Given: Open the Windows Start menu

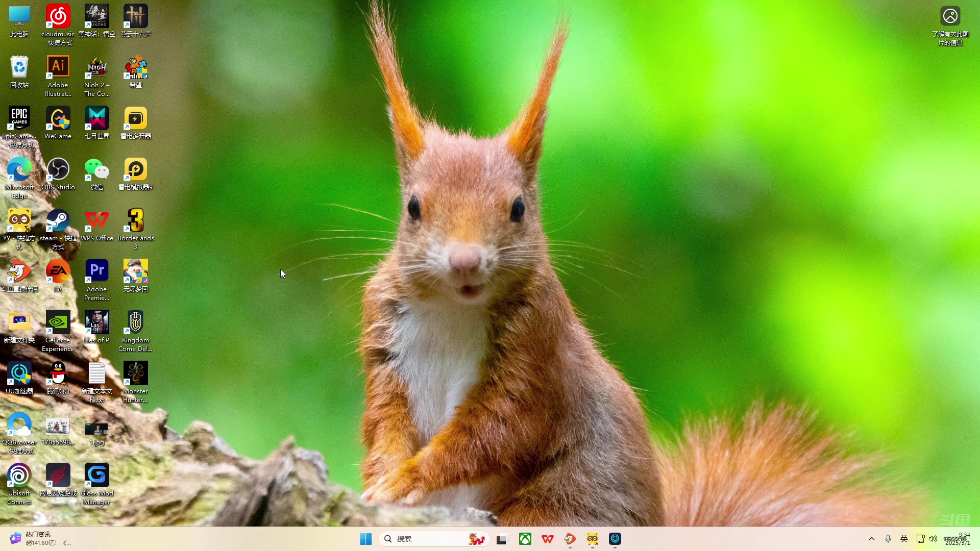Looking at the screenshot, I should point(365,539).
